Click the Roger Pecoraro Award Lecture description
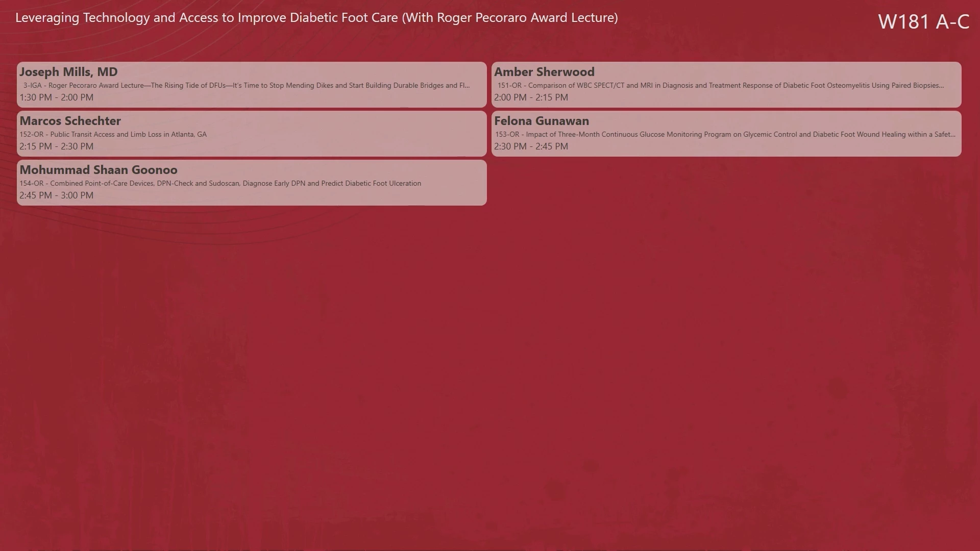Screen dimensions: 980x551 coord(246,85)
